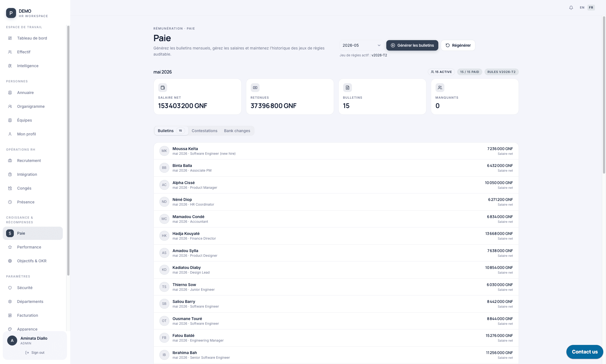Click the Sécurité shield icon
The image size is (606, 364).
tap(10, 288)
